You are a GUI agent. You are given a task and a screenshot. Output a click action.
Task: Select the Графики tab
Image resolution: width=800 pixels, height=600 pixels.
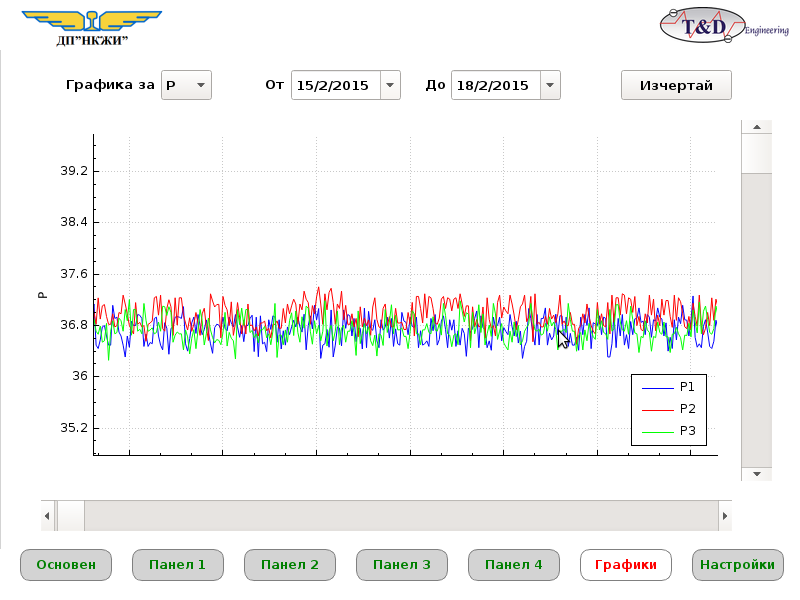click(625, 565)
